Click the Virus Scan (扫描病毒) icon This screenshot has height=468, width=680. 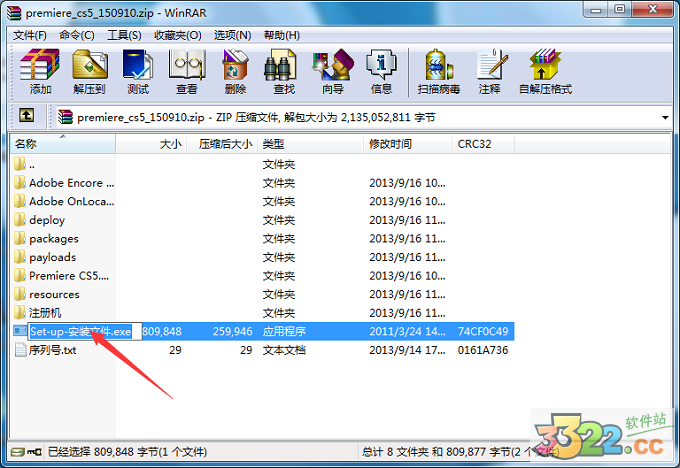click(439, 65)
